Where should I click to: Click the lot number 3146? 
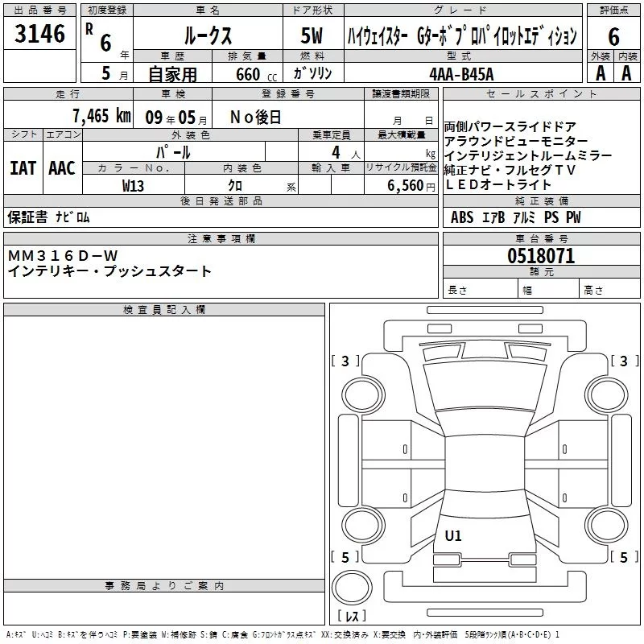[39, 34]
